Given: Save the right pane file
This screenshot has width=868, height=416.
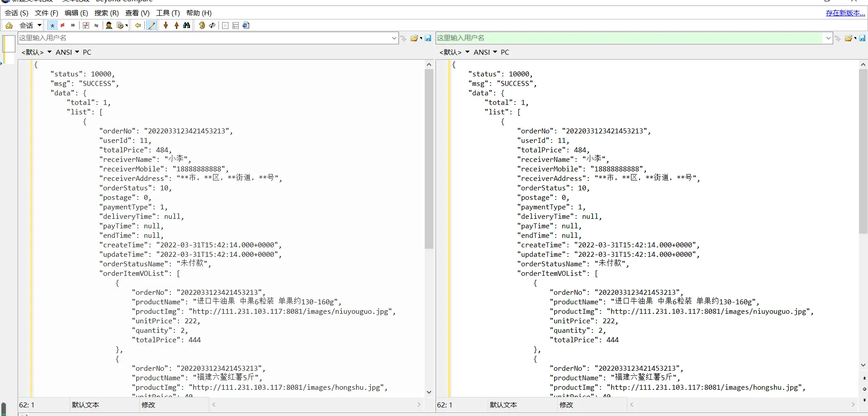Looking at the screenshot, I should 862,38.
